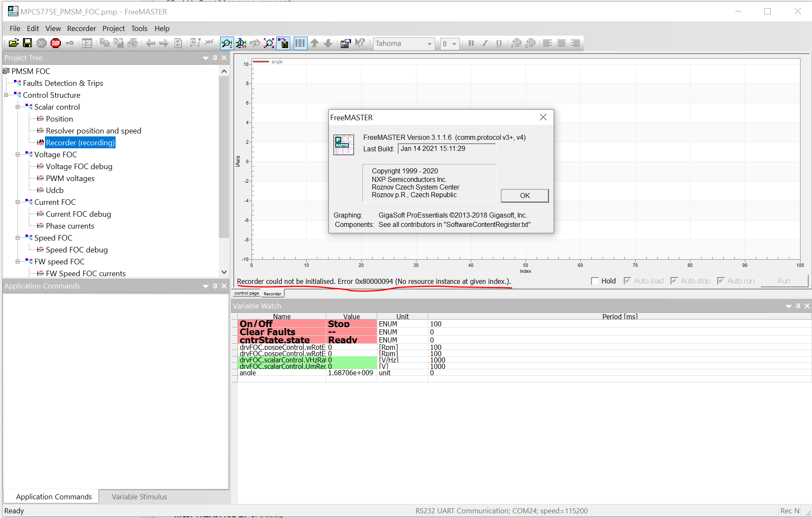Switch to the Variable Stimulus tab
The image size is (812, 518).
139,496
